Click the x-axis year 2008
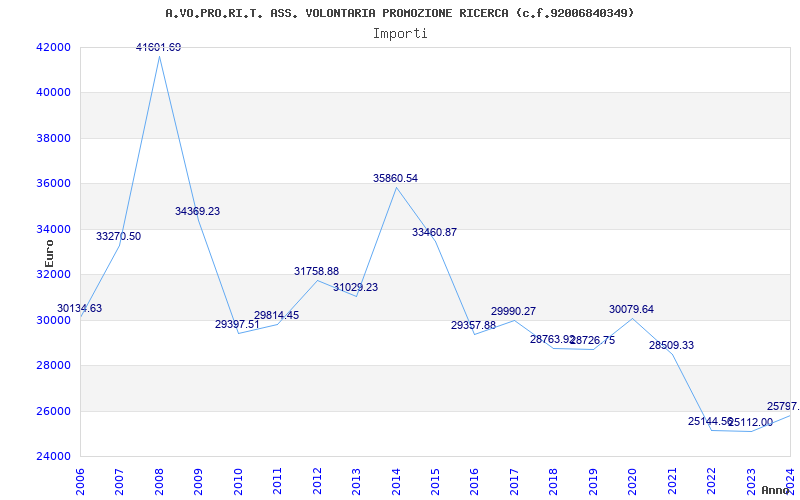 coord(159,481)
